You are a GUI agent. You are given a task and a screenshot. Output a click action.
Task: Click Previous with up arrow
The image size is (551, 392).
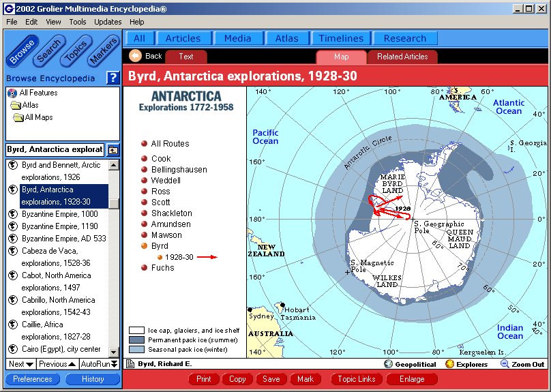58,364
